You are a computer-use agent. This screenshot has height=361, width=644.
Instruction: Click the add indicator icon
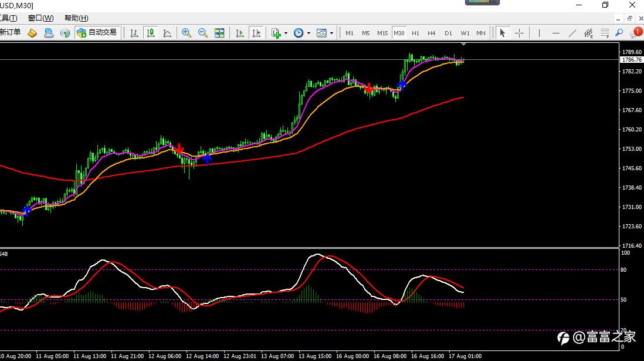[276, 33]
